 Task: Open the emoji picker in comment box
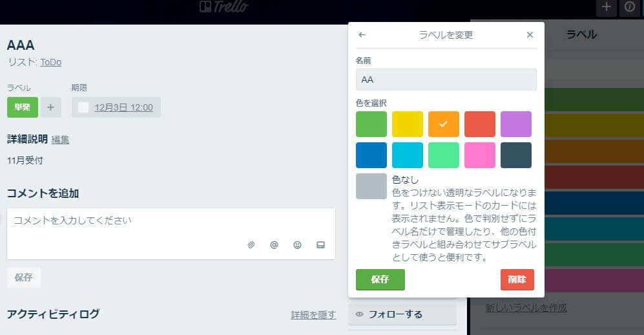click(297, 245)
